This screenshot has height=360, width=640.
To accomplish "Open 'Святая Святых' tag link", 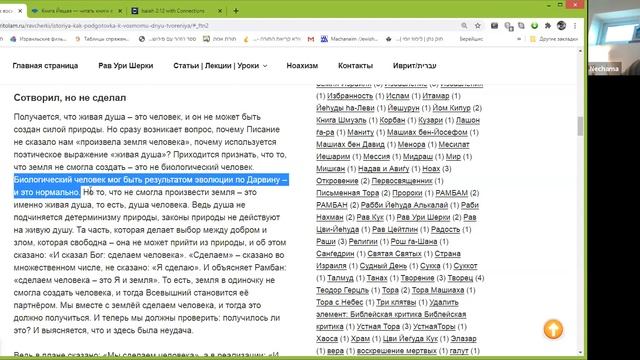I will 394,254.
